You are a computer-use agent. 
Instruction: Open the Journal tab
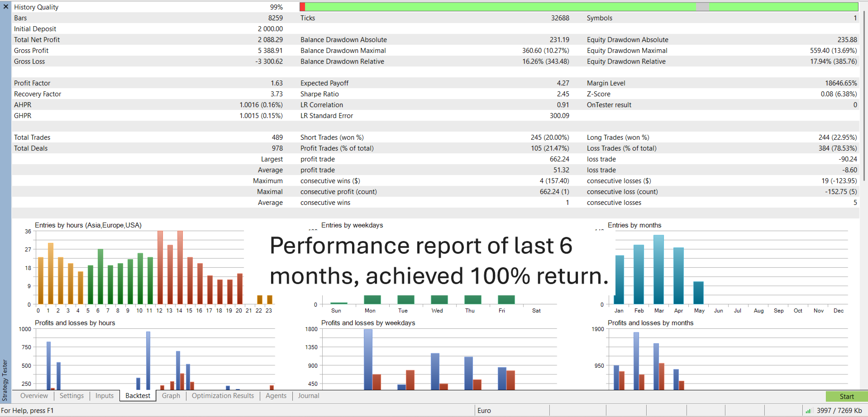pyautogui.click(x=309, y=396)
